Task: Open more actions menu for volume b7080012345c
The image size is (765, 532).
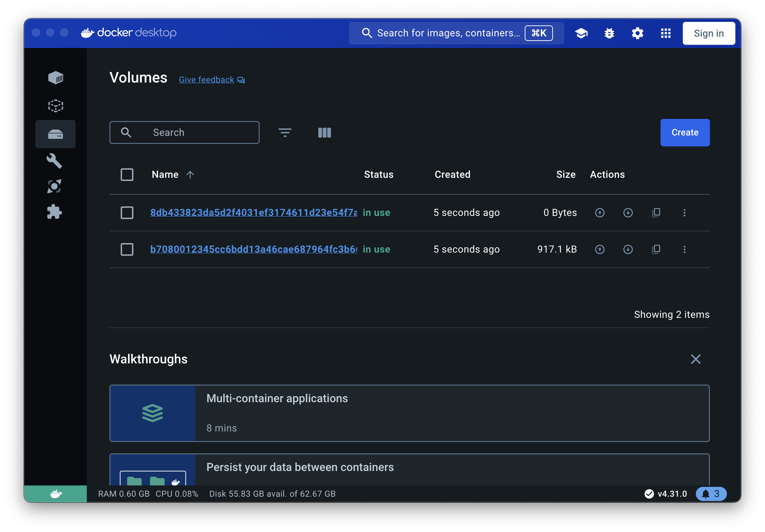Action: (x=685, y=249)
